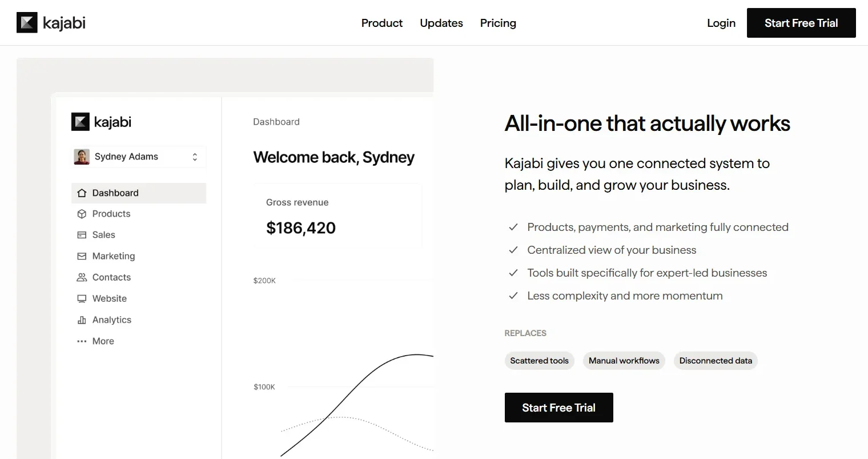Image resolution: width=868 pixels, height=459 pixels.
Task: Click the Products cube icon
Action: [82, 214]
